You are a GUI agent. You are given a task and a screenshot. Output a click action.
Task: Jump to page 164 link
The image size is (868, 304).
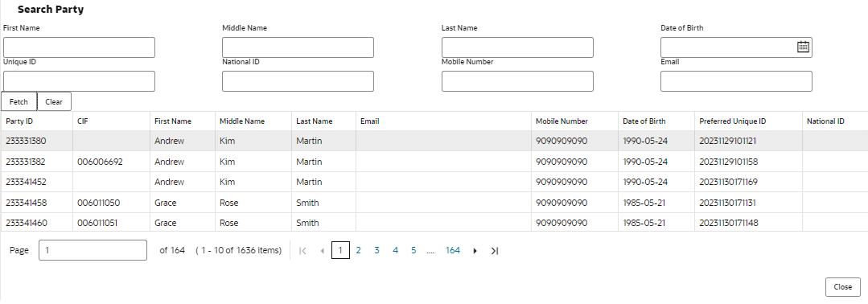pos(453,251)
